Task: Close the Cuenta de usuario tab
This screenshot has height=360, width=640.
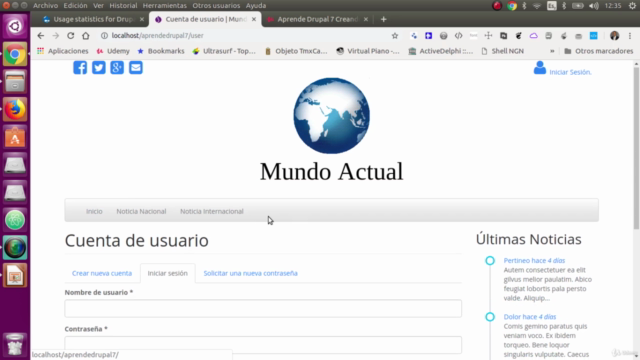Action: point(254,19)
